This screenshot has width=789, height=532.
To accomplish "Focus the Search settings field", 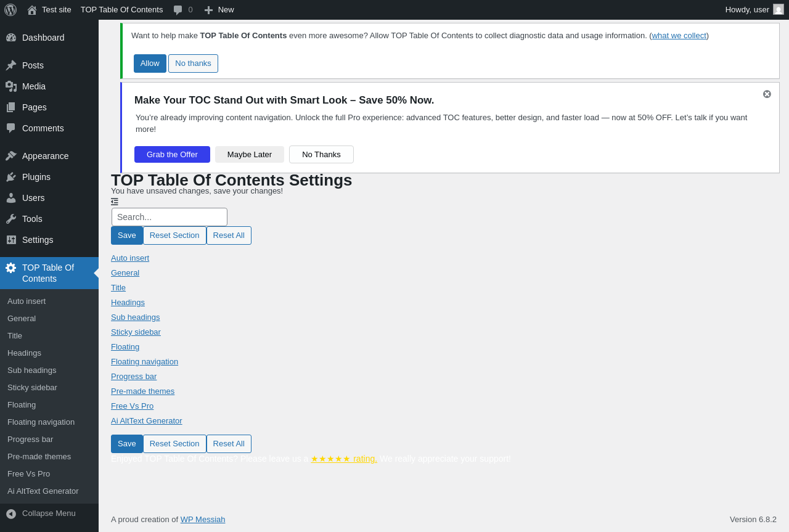I will (x=170, y=217).
